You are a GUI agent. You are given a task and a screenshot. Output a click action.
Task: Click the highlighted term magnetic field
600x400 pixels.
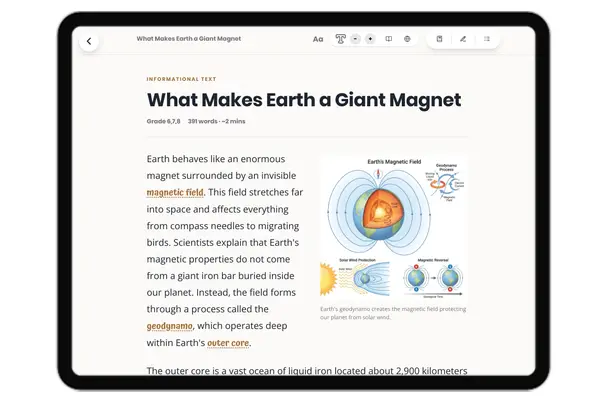click(175, 192)
